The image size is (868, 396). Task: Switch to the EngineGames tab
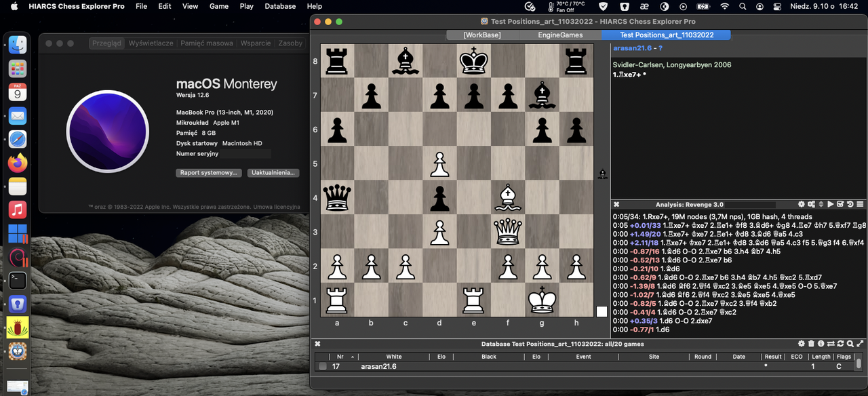click(560, 35)
